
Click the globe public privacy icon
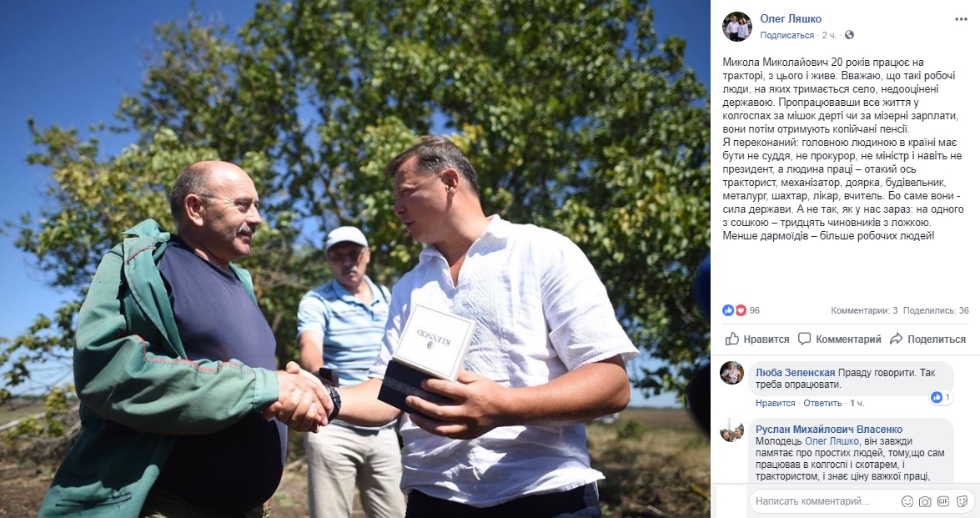coord(849,35)
